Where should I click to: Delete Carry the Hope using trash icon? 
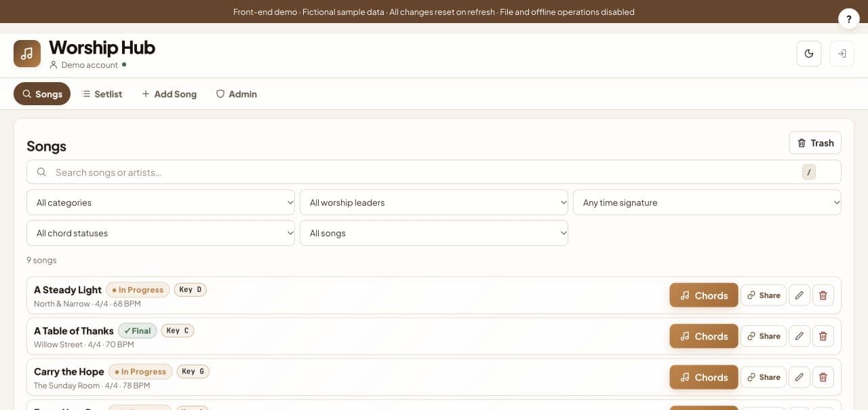[823, 377]
